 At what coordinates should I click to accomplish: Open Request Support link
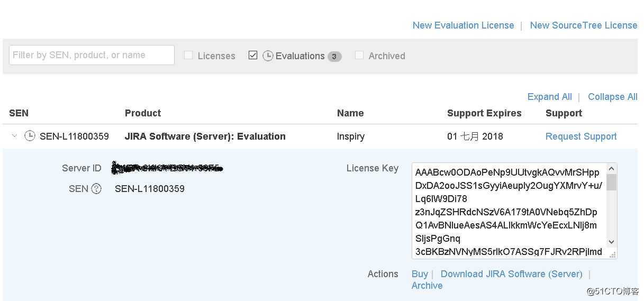[x=581, y=136]
